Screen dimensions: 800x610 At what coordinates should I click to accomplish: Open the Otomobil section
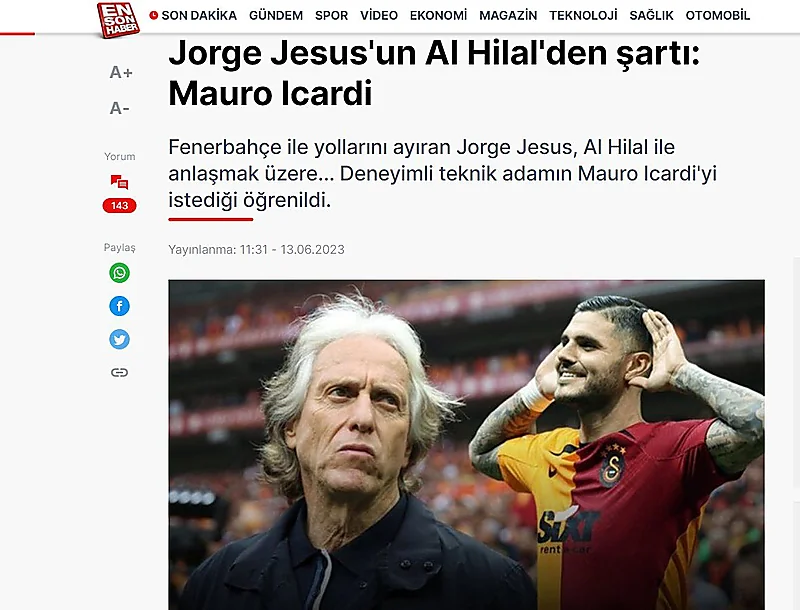pyautogui.click(x=718, y=16)
